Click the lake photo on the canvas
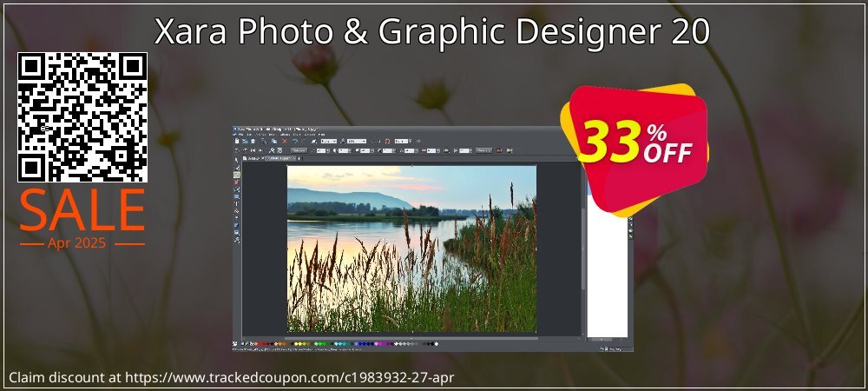 (411, 249)
